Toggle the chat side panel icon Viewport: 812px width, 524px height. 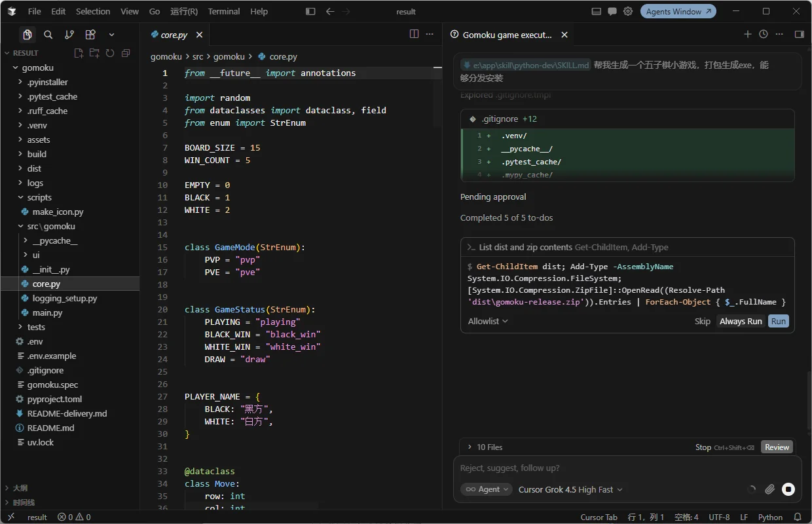[x=799, y=34]
